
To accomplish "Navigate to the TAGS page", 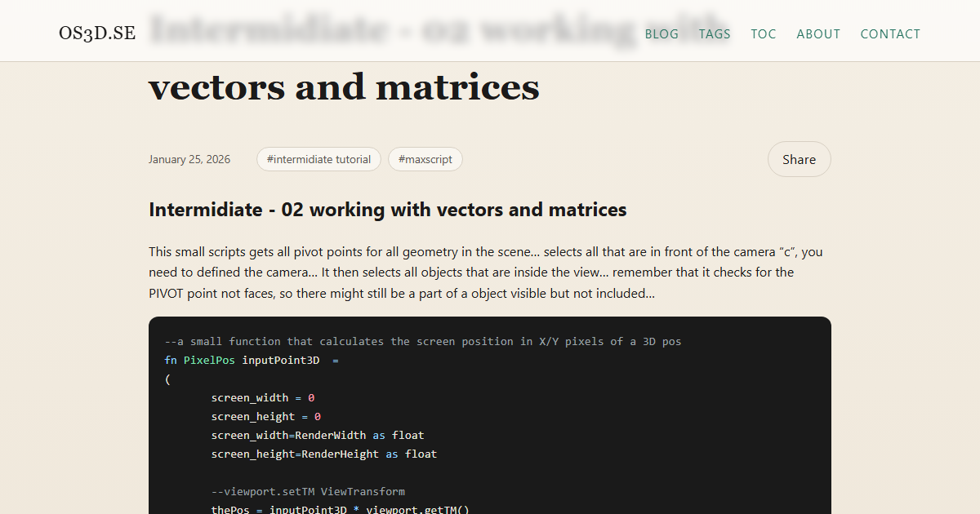I will pyautogui.click(x=714, y=33).
